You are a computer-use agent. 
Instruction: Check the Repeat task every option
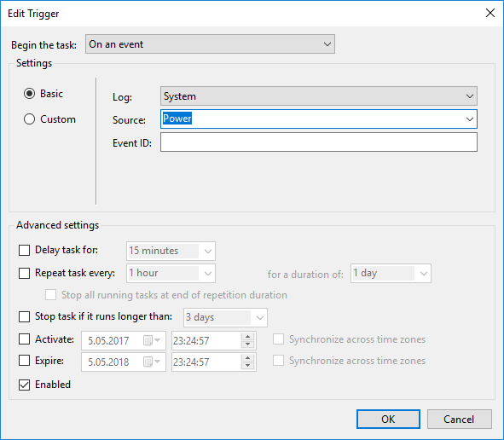(24, 273)
